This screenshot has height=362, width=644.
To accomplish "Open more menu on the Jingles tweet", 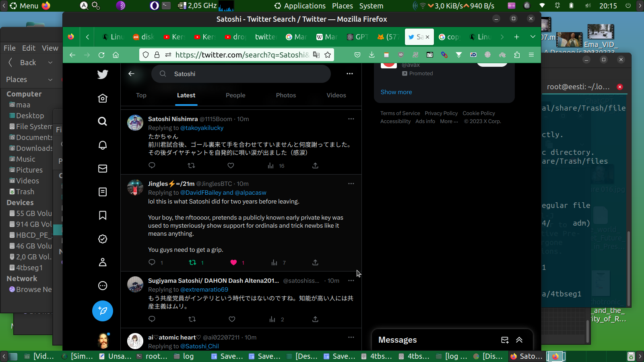I will pos(351,183).
